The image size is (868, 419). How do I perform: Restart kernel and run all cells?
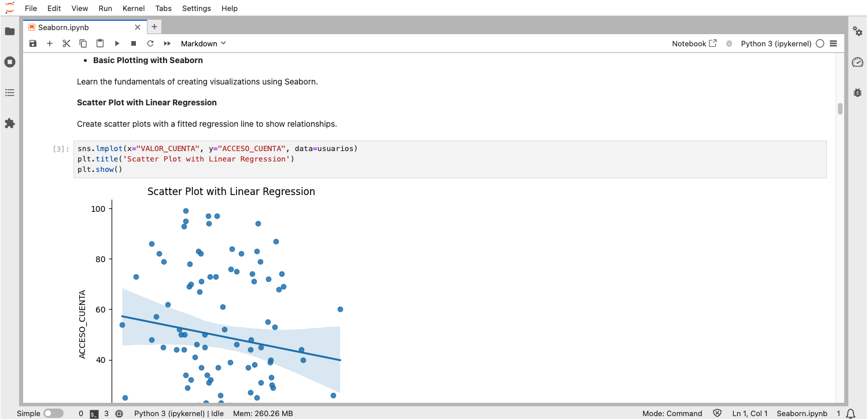pos(167,43)
